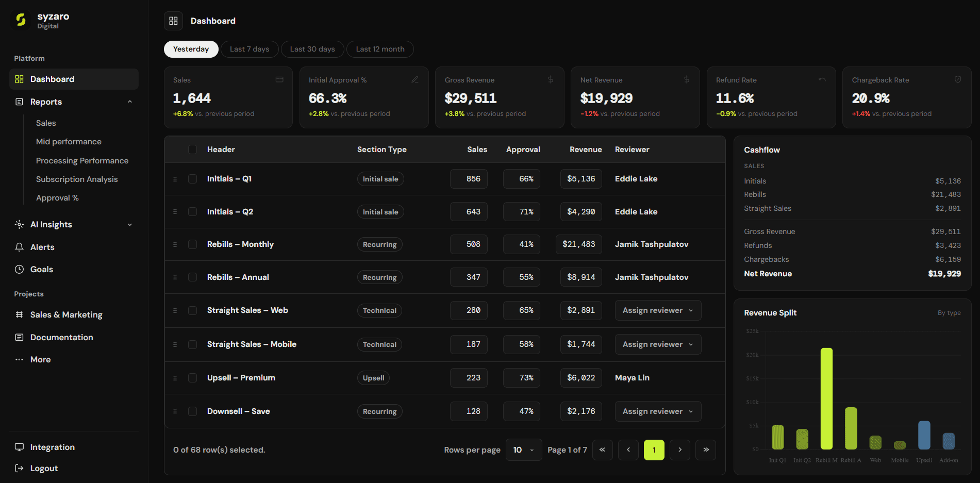
Task: Grab the drag handle for Upsell – Premium
Action: (175, 378)
